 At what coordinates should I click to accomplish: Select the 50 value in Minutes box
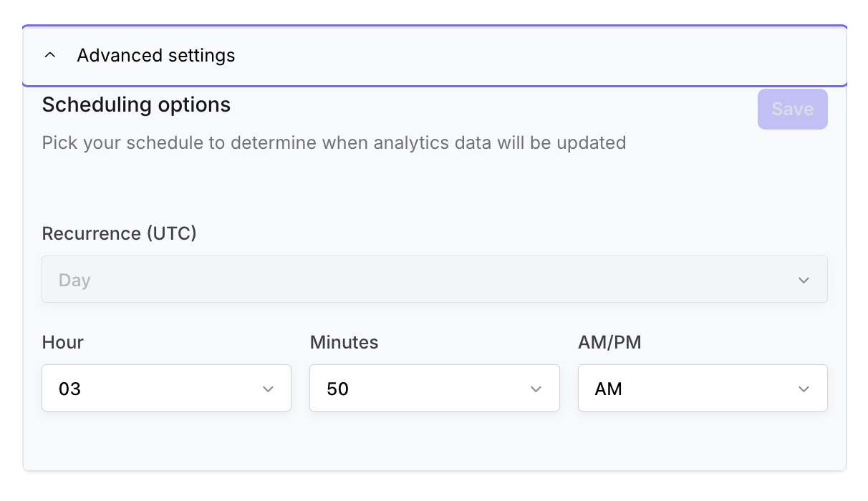point(337,389)
